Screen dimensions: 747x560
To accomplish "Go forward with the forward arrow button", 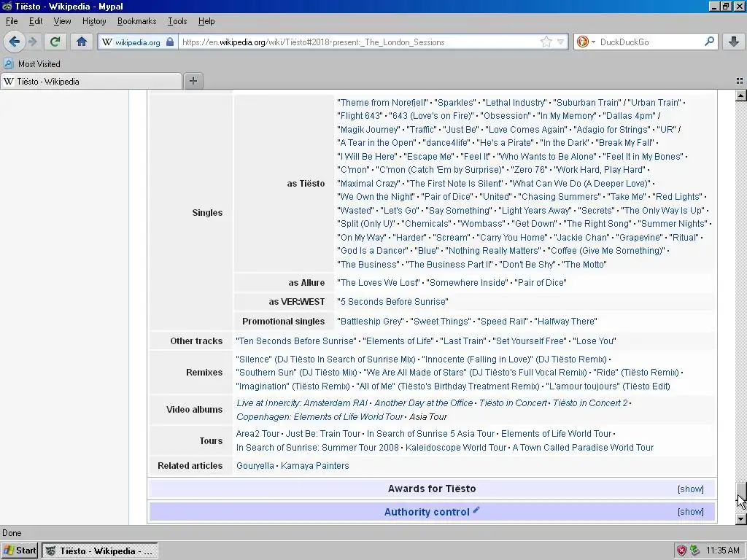I will 32,42.
